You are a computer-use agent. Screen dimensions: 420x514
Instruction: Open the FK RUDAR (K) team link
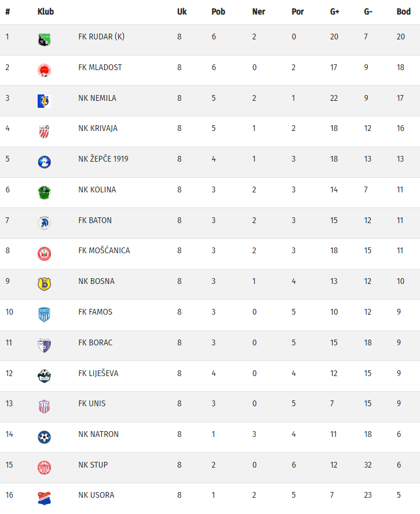101,37
